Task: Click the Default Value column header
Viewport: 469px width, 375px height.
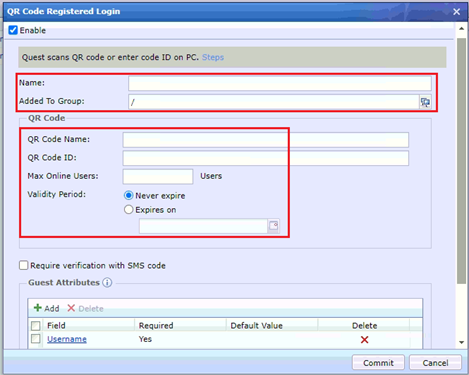Action: tap(272, 326)
